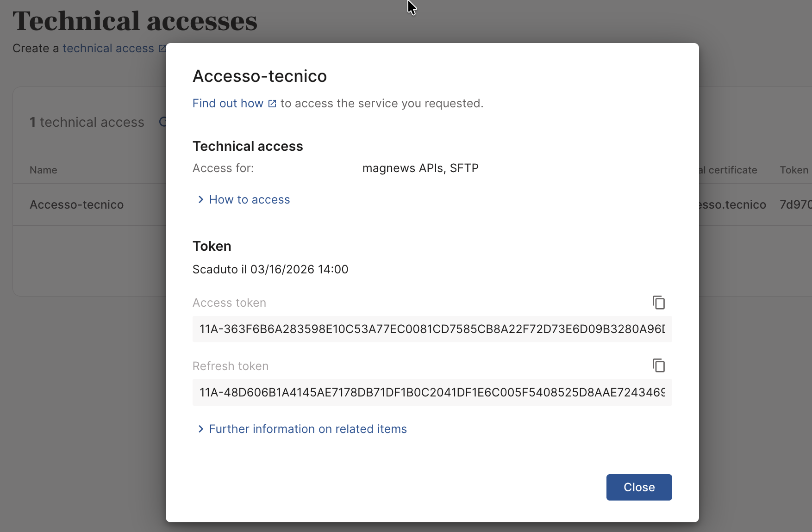812x532 pixels.
Task: Expand the How to access section
Action: [x=249, y=199]
